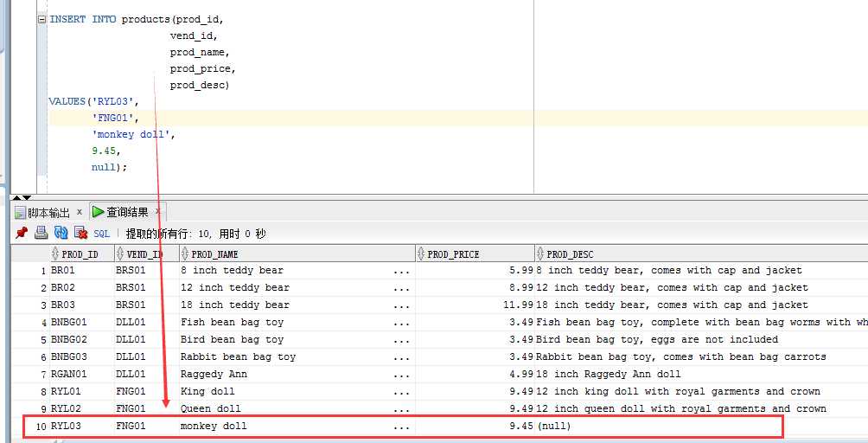Click the 11.99 price cell
Screen dimensions: 868x443
click(475, 305)
